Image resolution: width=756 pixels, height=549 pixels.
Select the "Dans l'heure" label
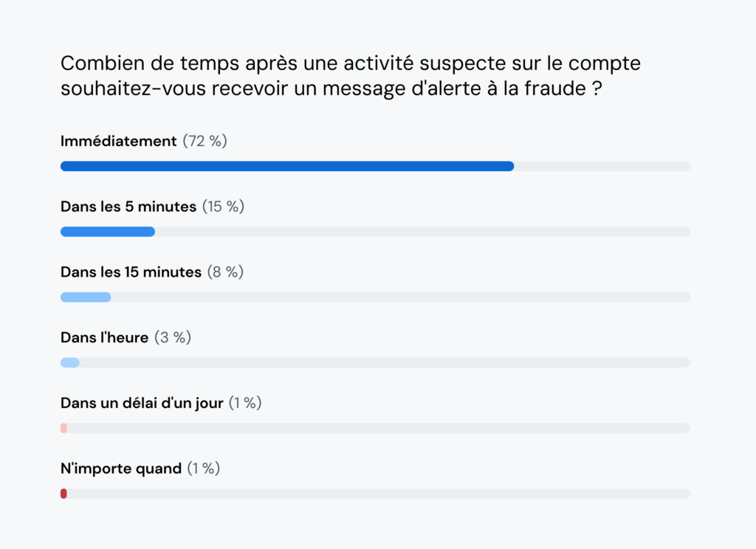[x=105, y=337]
